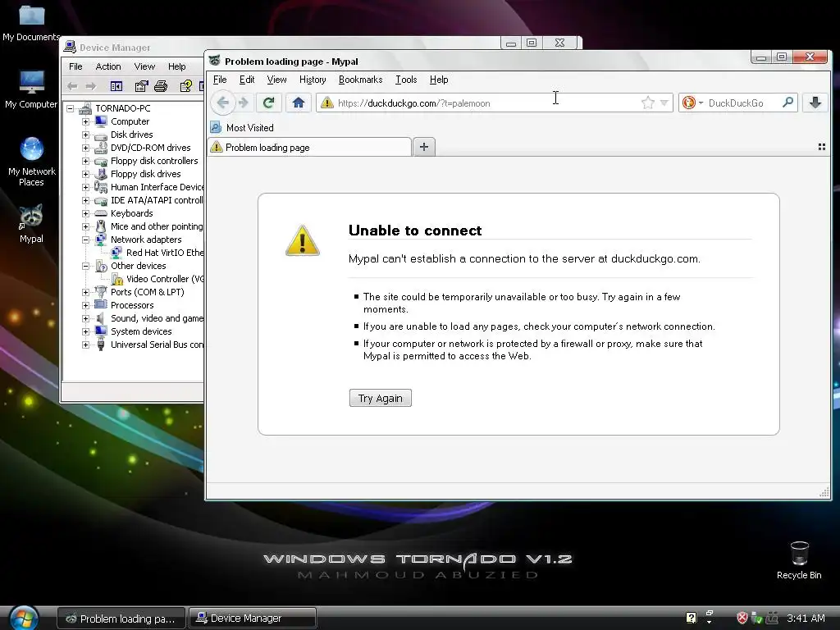Viewport: 840px width, 630px height.
Task: Click the Help icon in Device Manager toolbar
Action: (x=185, y=85)
